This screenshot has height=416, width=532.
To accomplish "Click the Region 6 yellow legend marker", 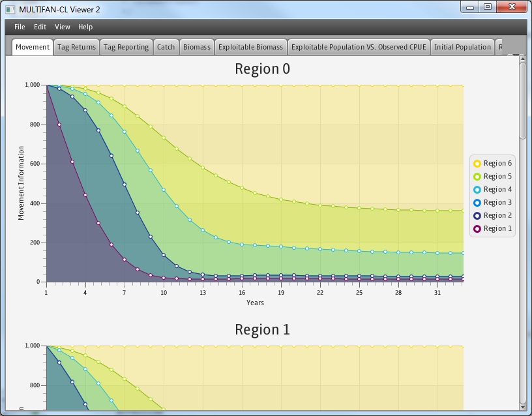I will (x=477, y=164).
